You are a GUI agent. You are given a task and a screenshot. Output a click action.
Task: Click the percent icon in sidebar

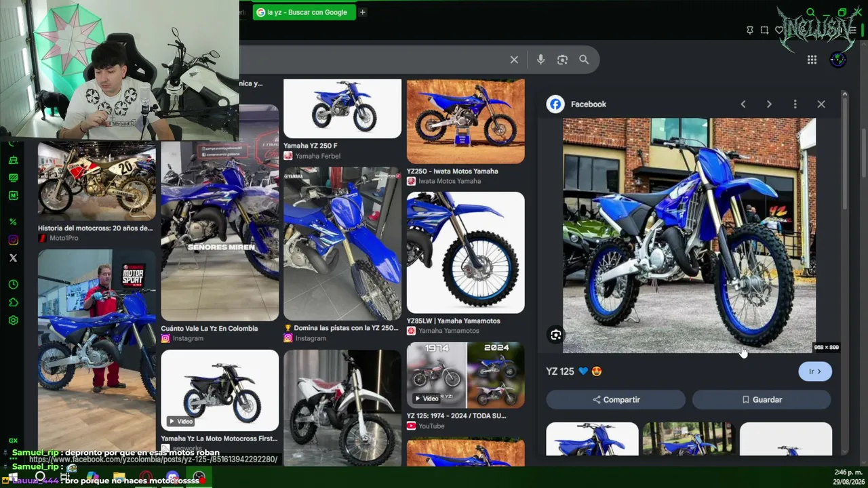point(13,222)
